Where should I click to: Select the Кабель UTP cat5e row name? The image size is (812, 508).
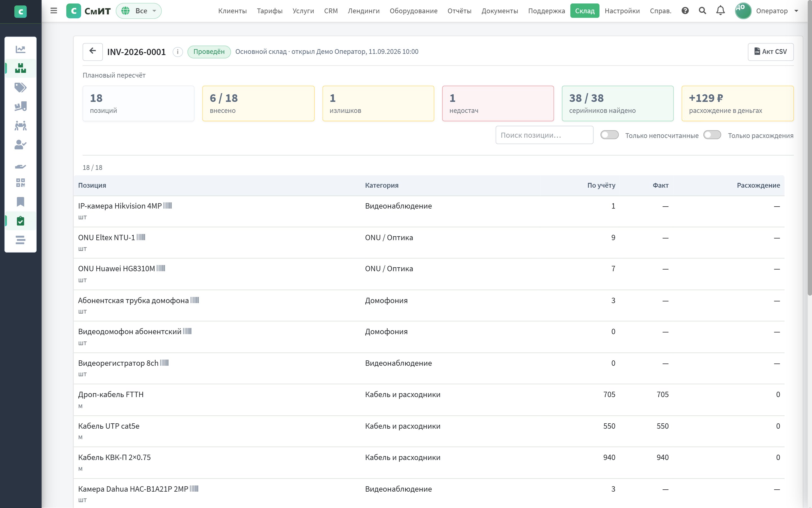(x=109, y=426)
